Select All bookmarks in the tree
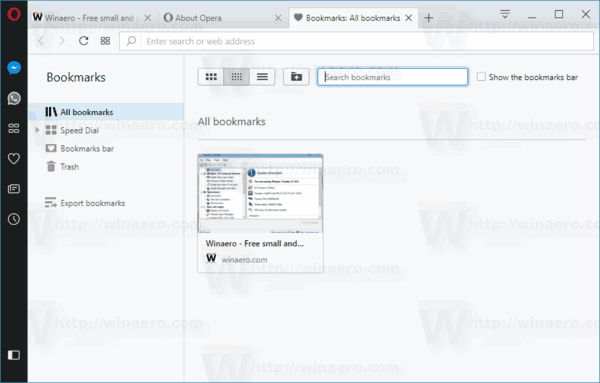Screen dimensions: 600x383 [x=106, y=112]
